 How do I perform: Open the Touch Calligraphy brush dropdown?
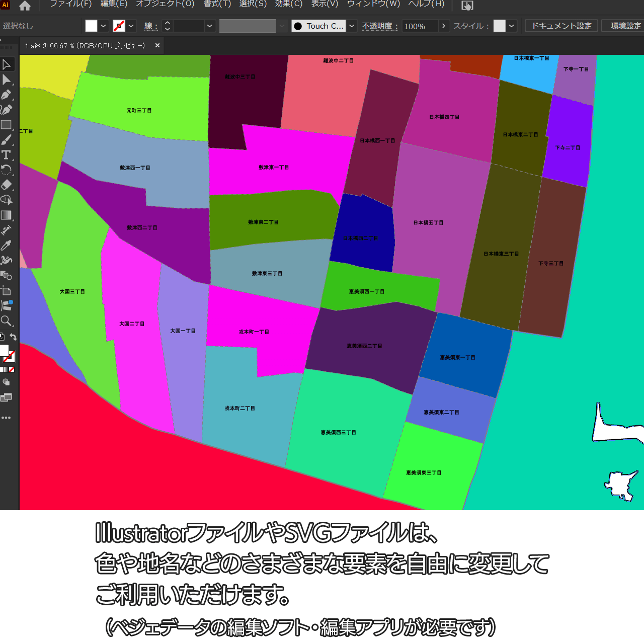pos(352,26)
